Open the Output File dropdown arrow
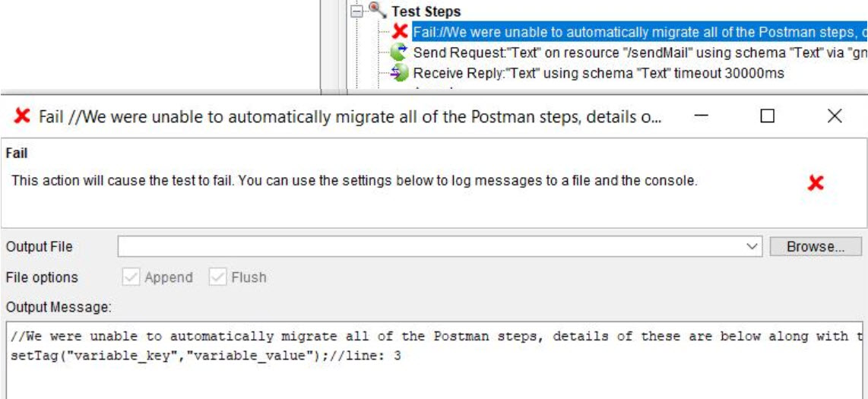Image resolution: width=868 pixels, height=399 pixels. tap(752, 247)
